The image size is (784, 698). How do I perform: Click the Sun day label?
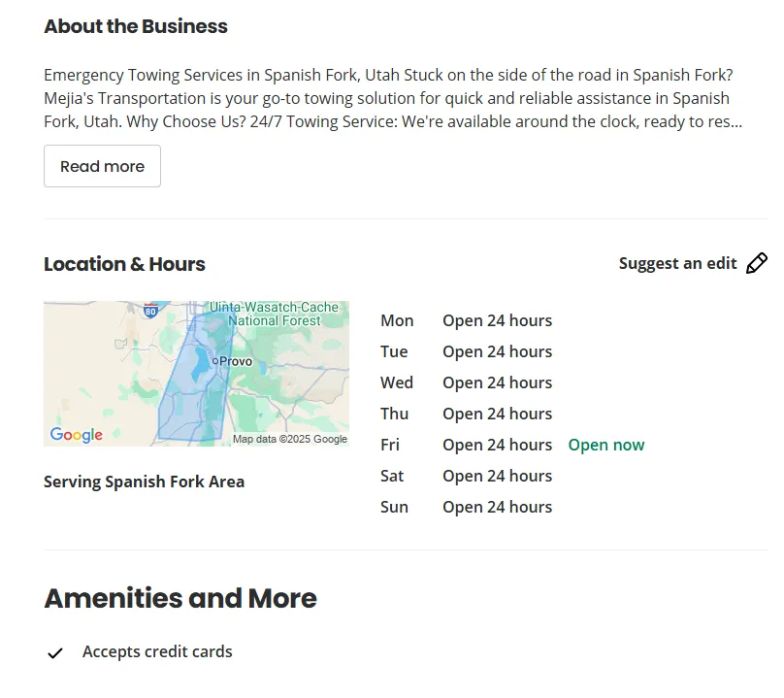pos(394,507)
